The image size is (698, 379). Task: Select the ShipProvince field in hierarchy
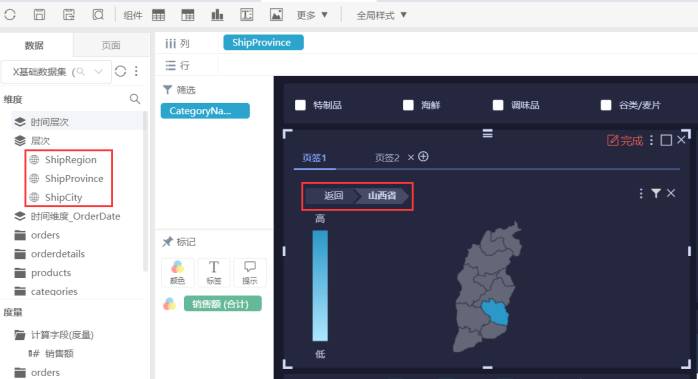(74, 178)
